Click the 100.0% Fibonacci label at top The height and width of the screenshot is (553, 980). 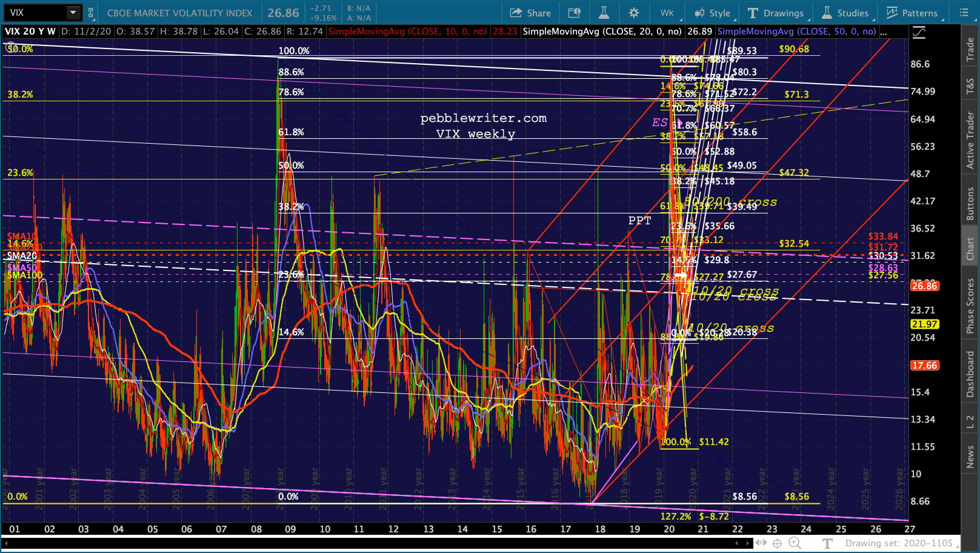[x=294, y=51]
